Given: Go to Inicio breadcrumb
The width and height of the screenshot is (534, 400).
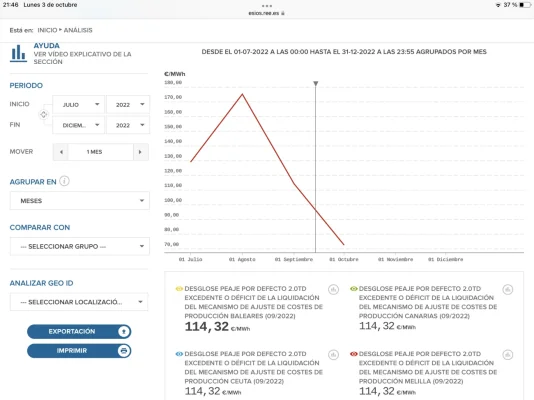Looking at the screenshot, I should pos(47,30).
